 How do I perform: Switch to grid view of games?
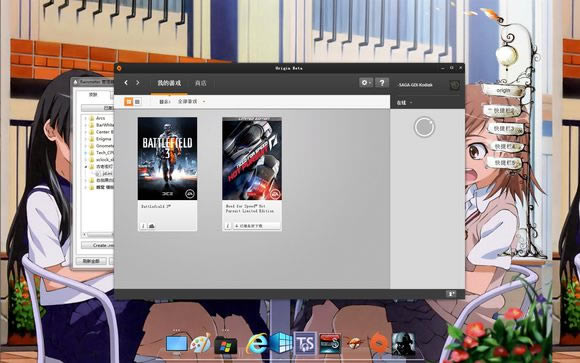coord(128,101)
